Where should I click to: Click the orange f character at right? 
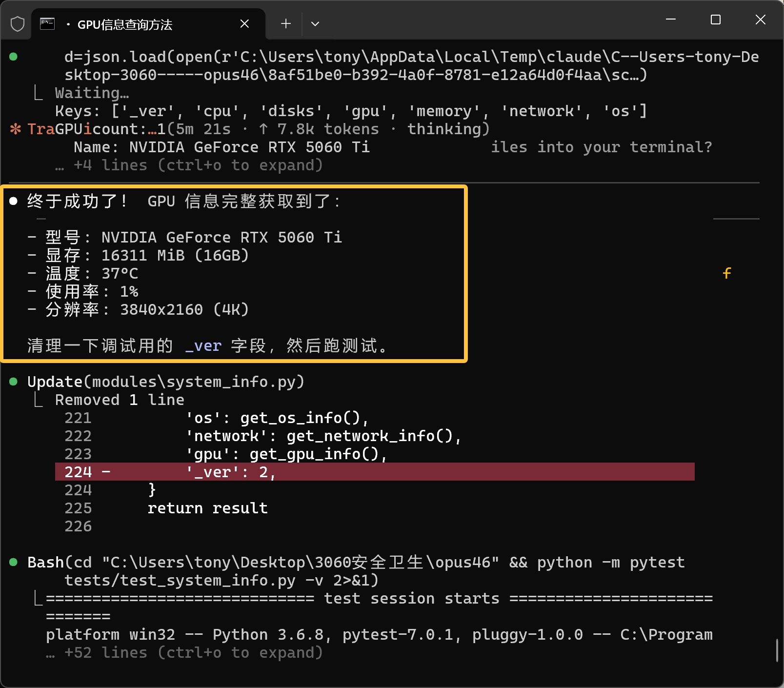click(x=727, y=273)
